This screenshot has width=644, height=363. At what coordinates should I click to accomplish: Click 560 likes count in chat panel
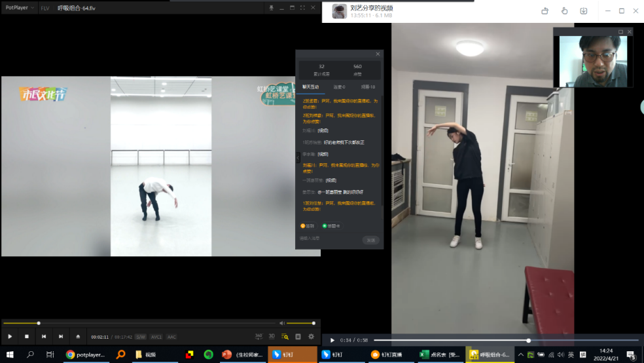(x=357, y=67)
